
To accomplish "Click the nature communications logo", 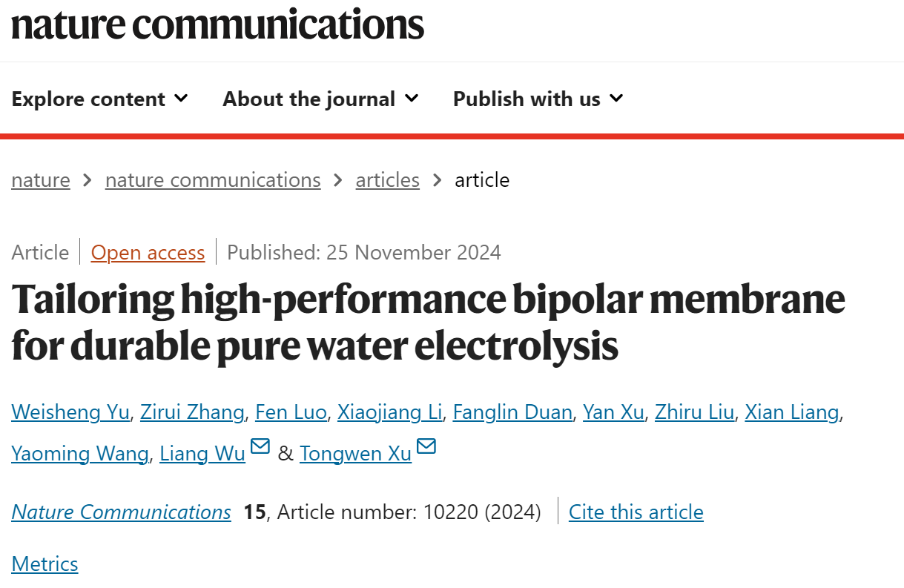I will coord(217,24).
